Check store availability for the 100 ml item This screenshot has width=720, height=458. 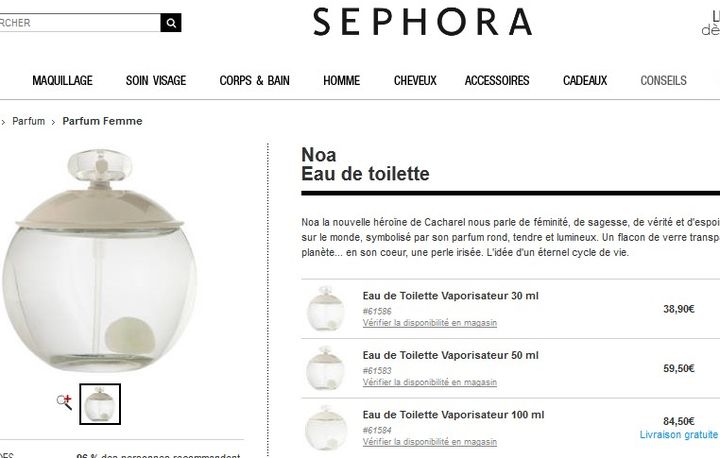pos(430,442)
